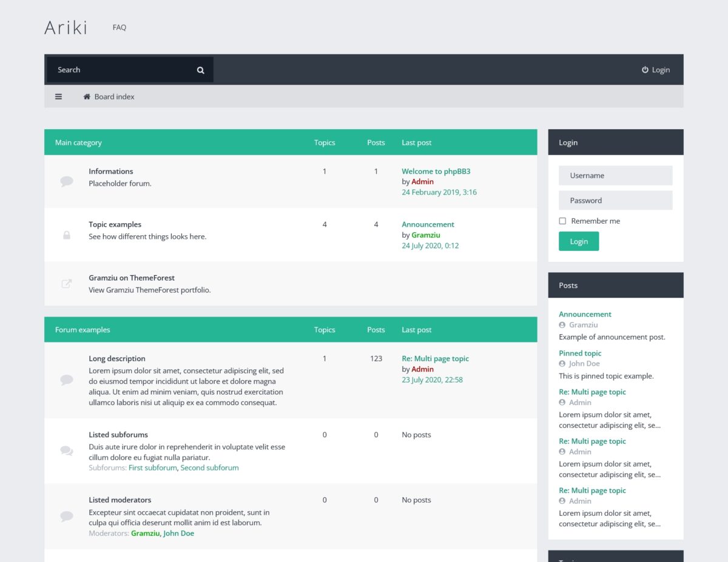Click the search magnifier icon

click(200, 70)
